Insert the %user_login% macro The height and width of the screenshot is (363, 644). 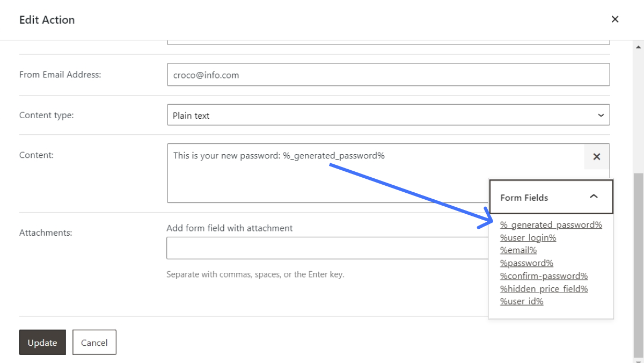coord(528,238)
